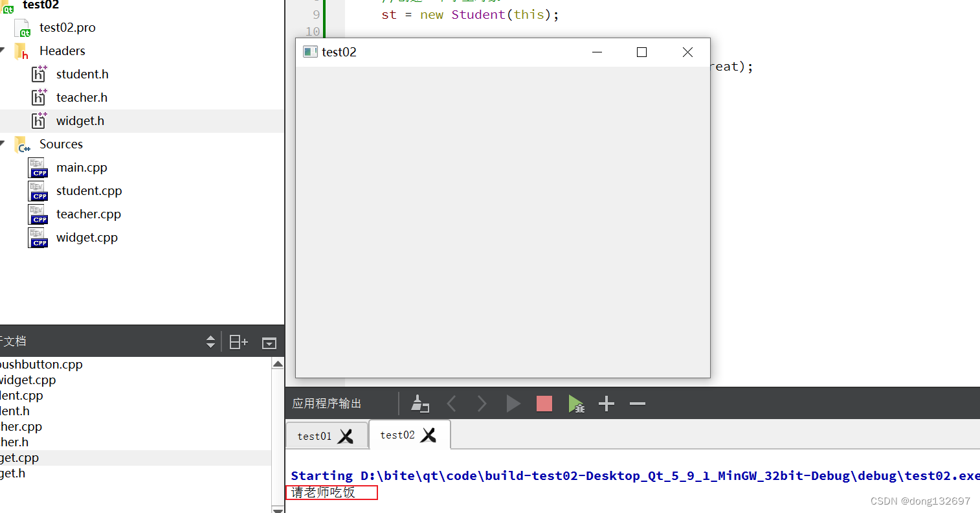Viewport: 980px width, 513px height.
Task: Open the open-documents panel selector dropdown
Action: tap(210, 341)
